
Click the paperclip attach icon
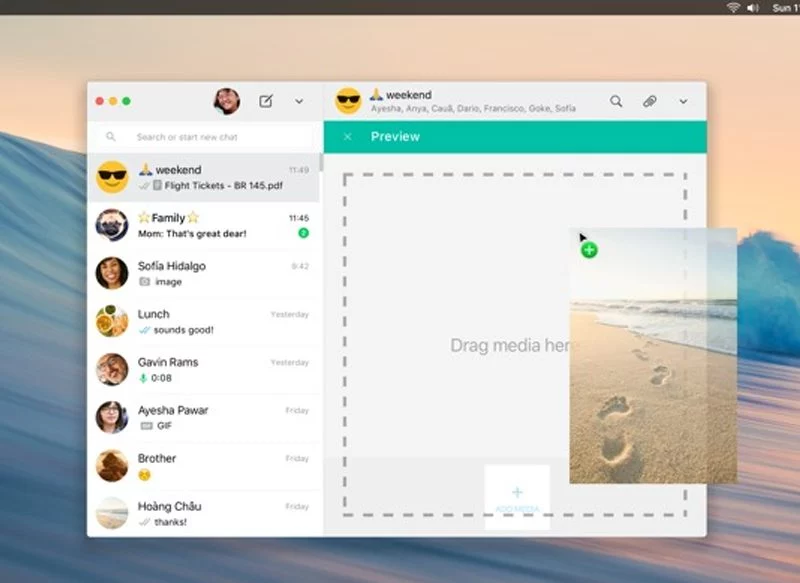coord(649,101)
